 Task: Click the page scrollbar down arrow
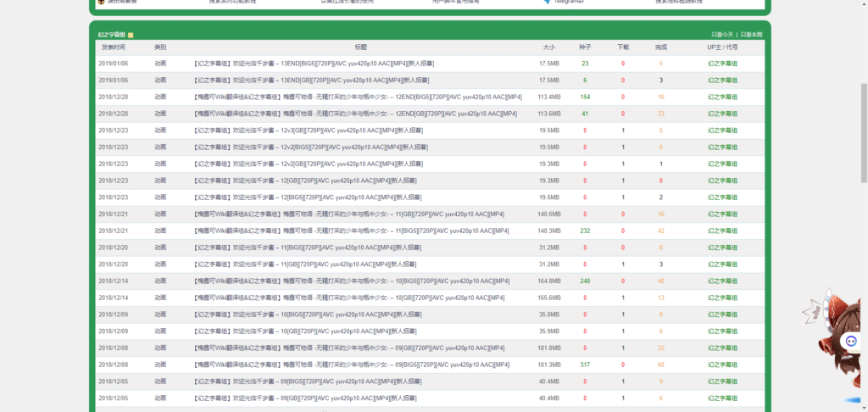864,408
